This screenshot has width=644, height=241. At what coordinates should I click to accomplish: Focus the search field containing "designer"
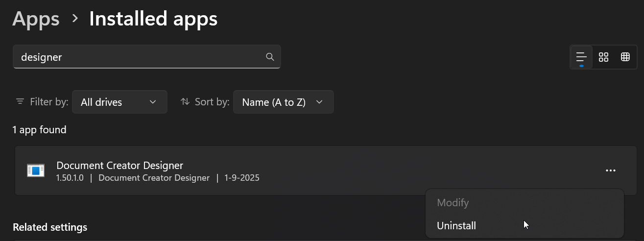(x=140, y=57)
